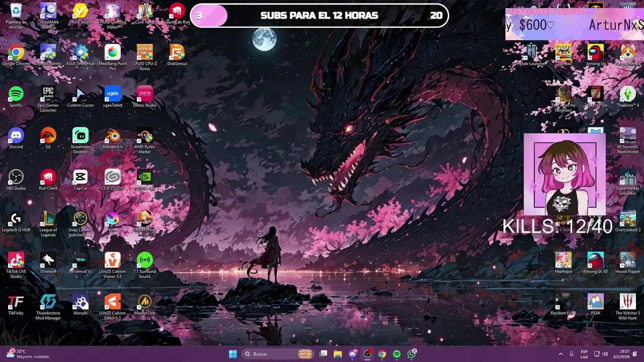
Task: Open the Party Animals shortcut
Action: [627, 52]
